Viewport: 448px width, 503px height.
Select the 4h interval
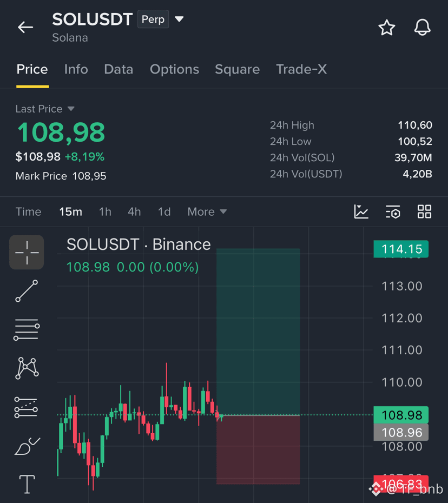click(134, 211)
